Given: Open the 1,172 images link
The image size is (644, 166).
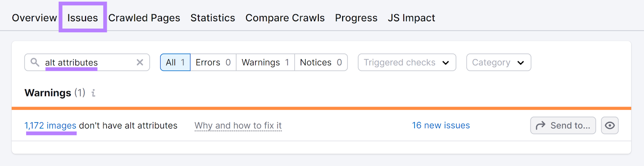Looking at the screenshot, I should point(50,125).
